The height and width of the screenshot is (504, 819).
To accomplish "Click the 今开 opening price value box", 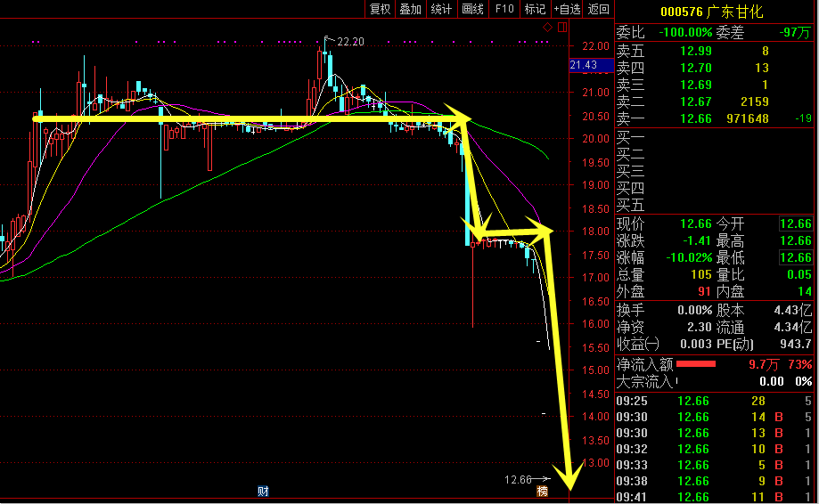I will click(x=795, y=224).
